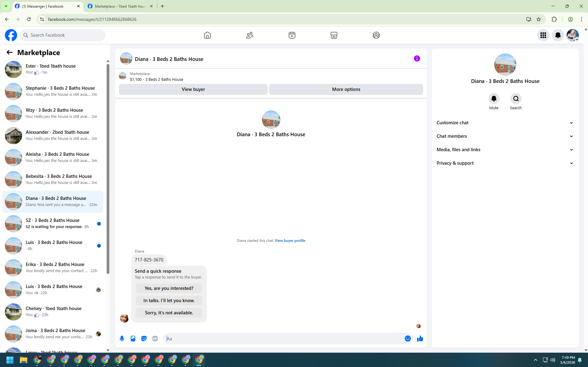Open Aleisha 3 Beds 2 Baths conversation
This screenshot has width=588, height=367.
[53, 158]
